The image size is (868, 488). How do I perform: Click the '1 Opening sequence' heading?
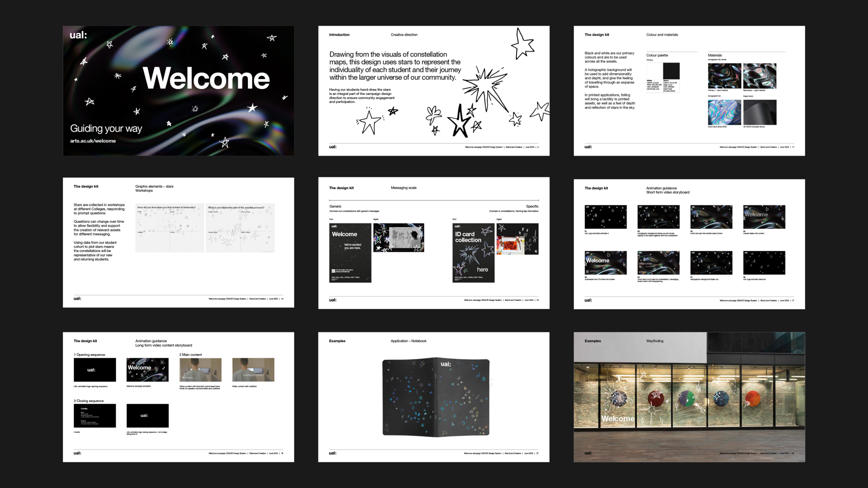(x=90, y=355)
